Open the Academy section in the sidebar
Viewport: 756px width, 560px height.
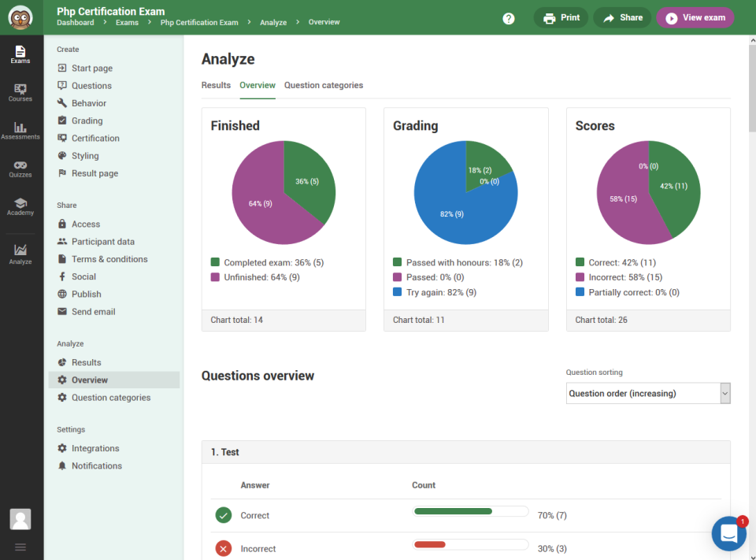pos(20,207)
